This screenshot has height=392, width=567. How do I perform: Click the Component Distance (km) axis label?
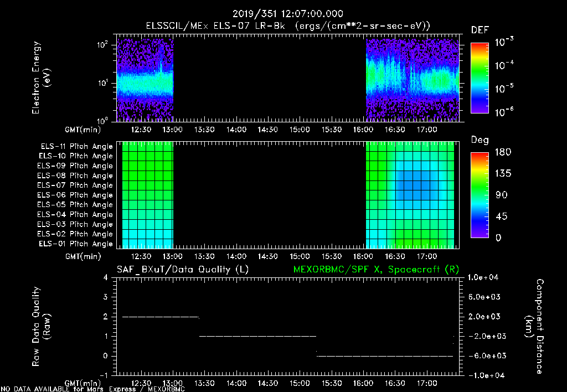point(534,327)
